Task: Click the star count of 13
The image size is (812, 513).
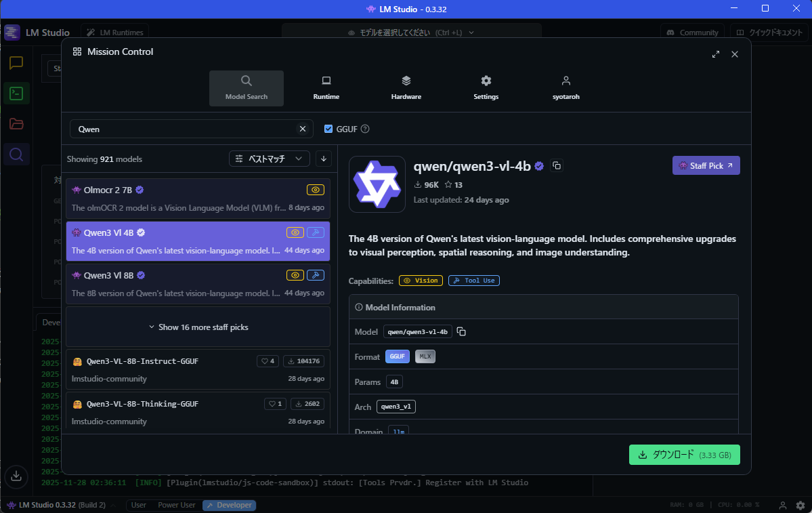Action: pos(454,185)
